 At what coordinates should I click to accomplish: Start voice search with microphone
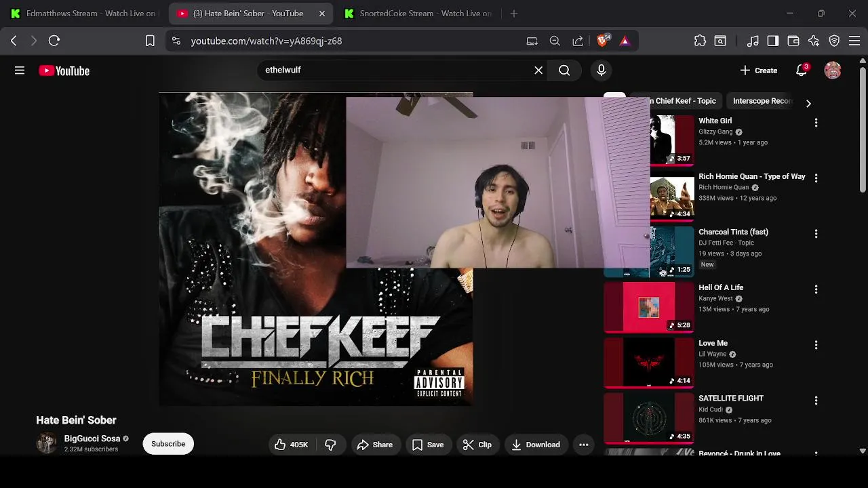click(x=601, y=70)
